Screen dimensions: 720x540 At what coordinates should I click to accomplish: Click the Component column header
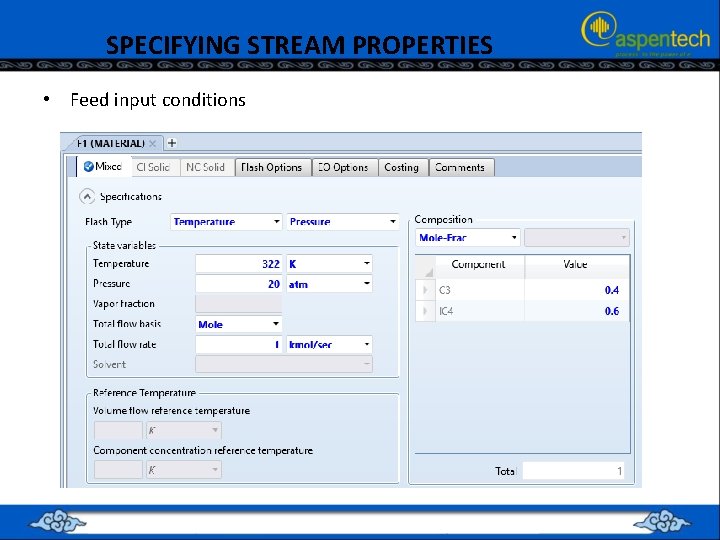point(479,266)
